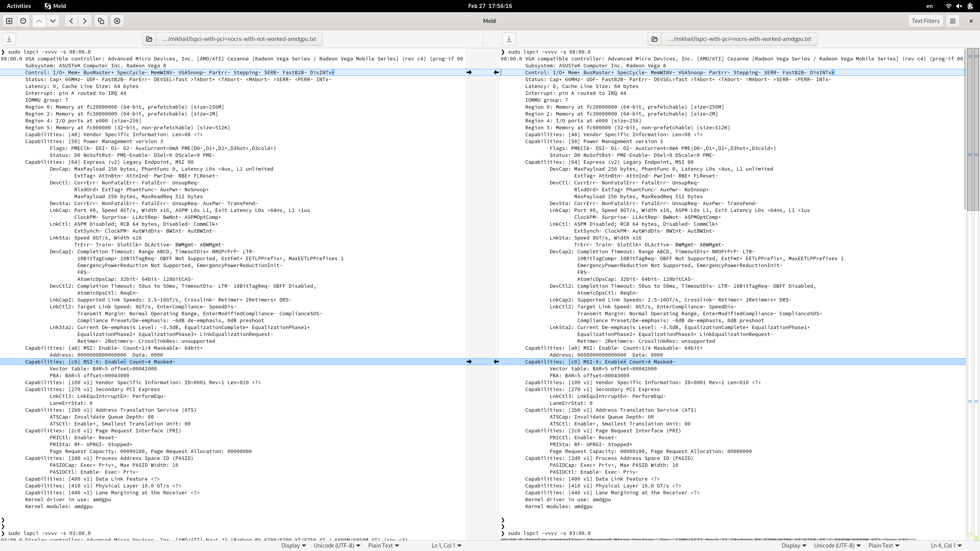
Task: Open the version control history icon
Action: (x=23, y=21)
